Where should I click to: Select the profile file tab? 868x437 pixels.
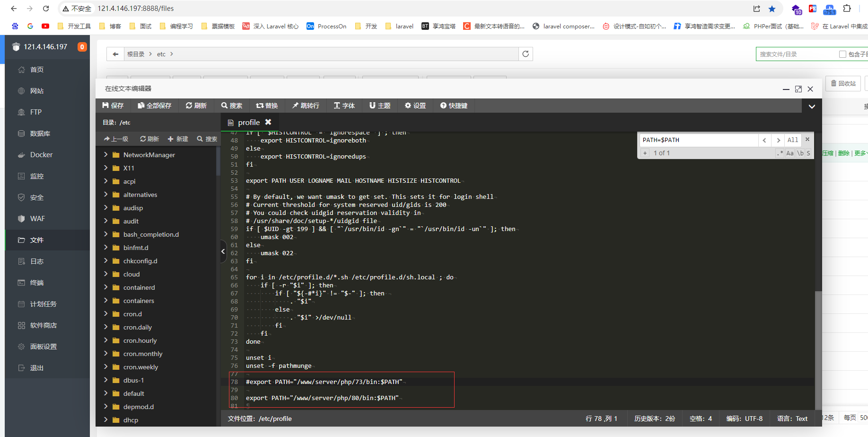249,122
